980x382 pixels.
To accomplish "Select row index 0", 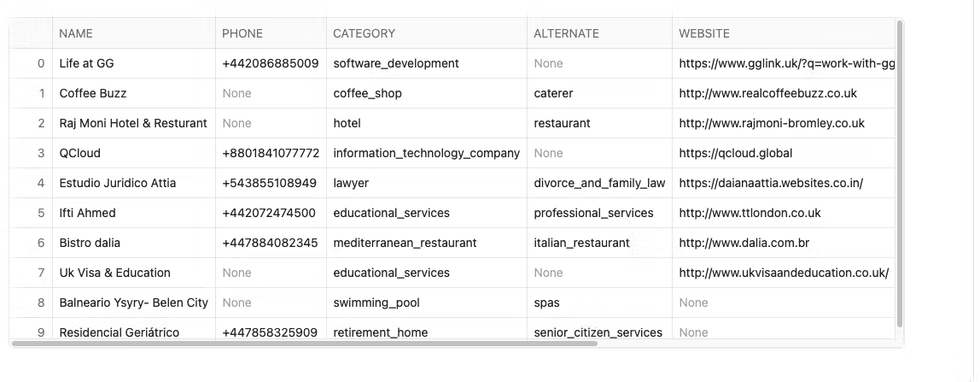I will [x=41, y=63].
